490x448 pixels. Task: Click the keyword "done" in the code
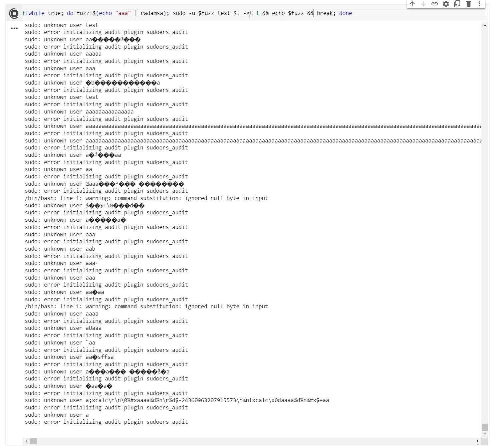point(346,13)
